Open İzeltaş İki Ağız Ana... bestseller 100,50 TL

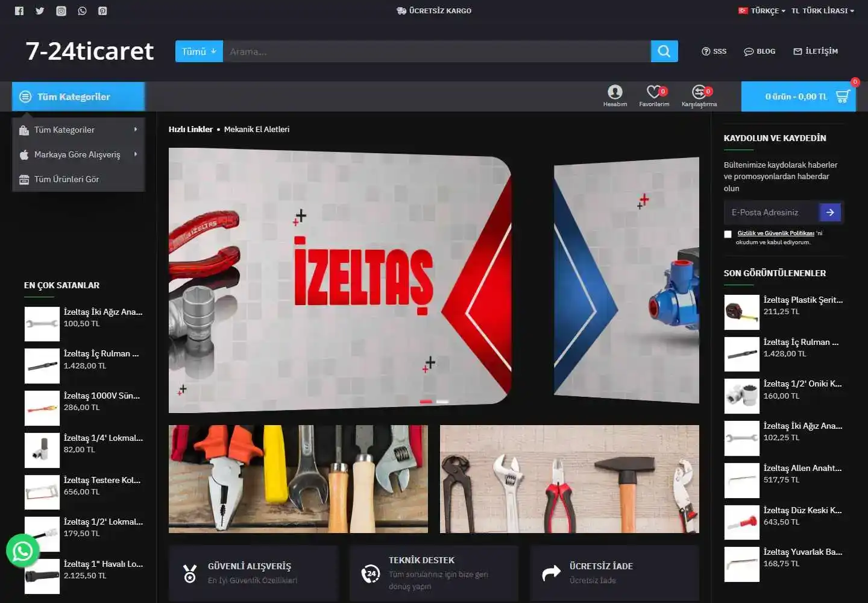pyautogui.click(x=103, y=312)
